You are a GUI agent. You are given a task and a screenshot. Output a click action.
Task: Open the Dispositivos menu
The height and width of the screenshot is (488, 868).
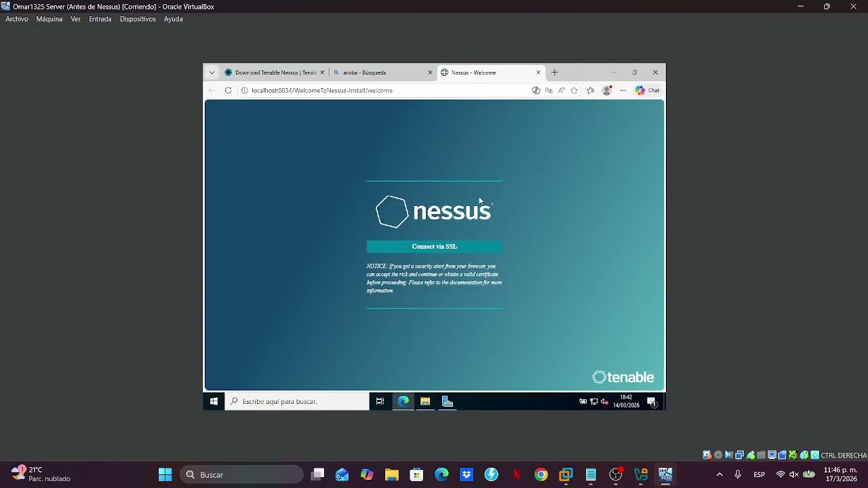tap(138, 19)
